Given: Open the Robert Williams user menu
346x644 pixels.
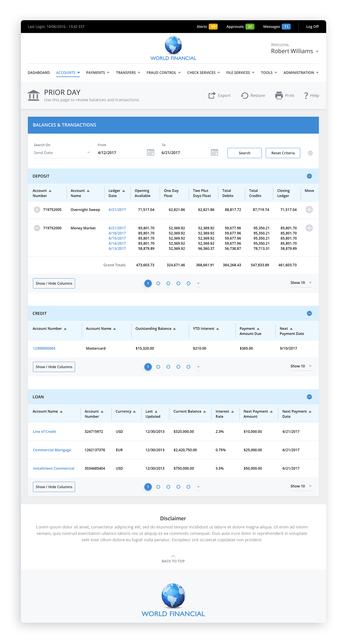Looking at the screenshot, I should coord(295,51).
